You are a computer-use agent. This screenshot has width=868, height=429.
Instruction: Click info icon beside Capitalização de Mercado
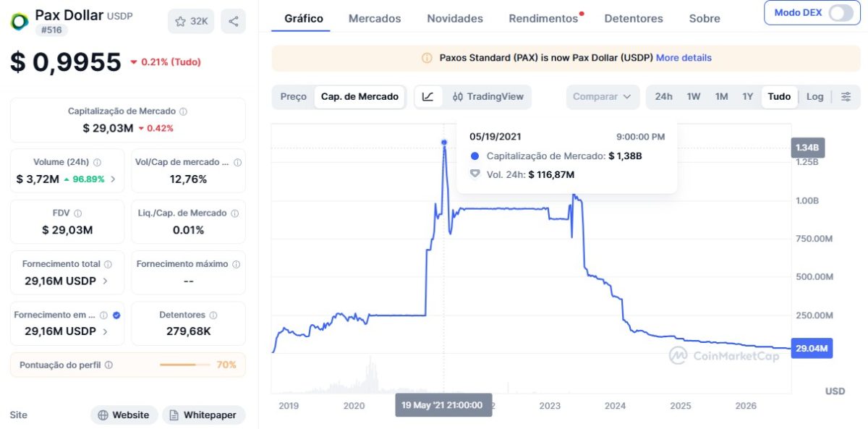pos(183,111)
